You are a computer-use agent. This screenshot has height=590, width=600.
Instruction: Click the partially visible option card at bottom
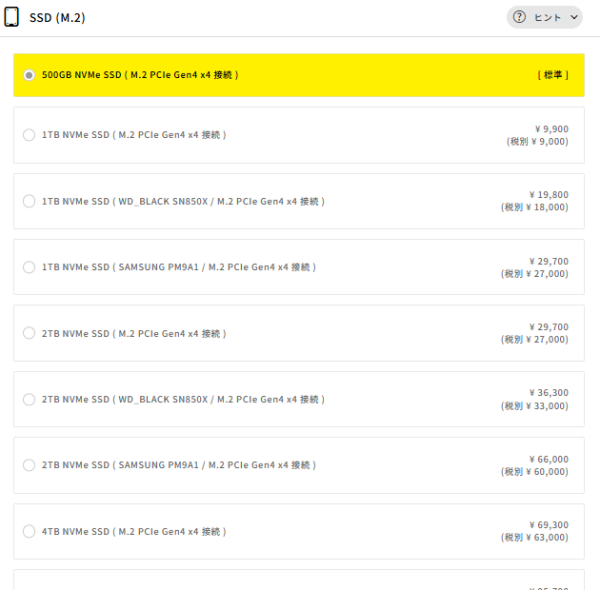click(299, 580)
